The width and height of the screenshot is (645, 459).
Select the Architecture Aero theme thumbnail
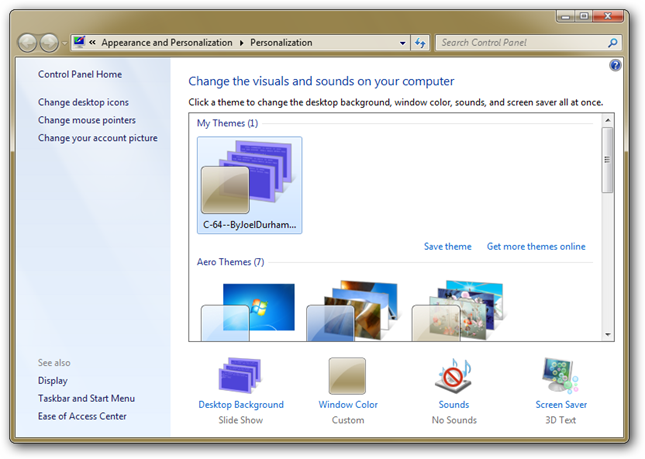(x=353, y=311)
